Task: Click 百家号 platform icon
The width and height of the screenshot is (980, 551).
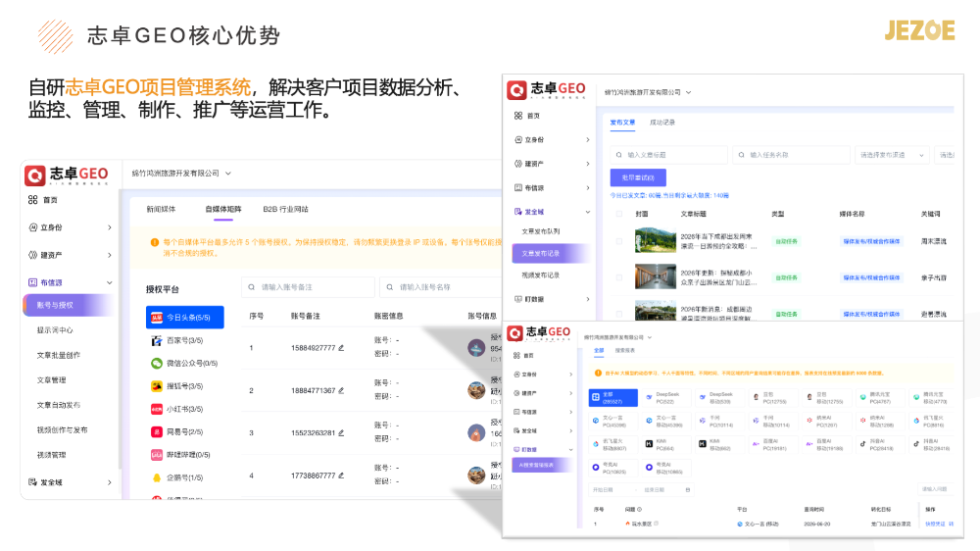Action: pyautogui.click(x=156, y=340)
